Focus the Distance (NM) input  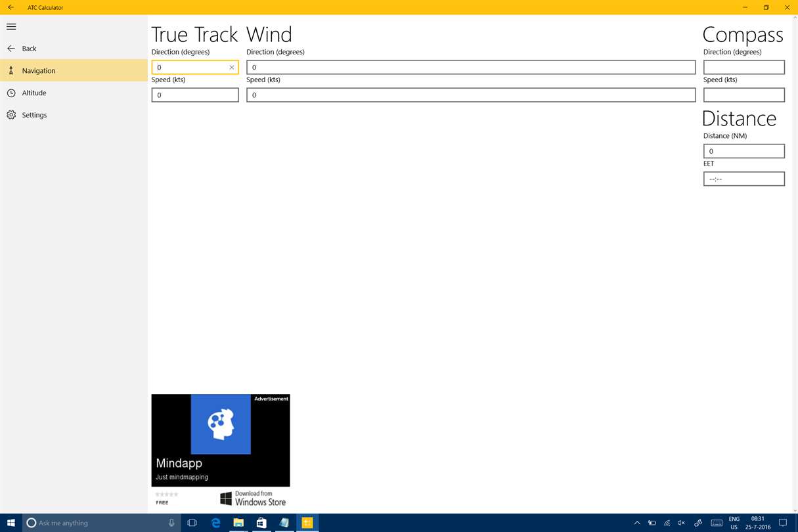(x=743, y=151)
